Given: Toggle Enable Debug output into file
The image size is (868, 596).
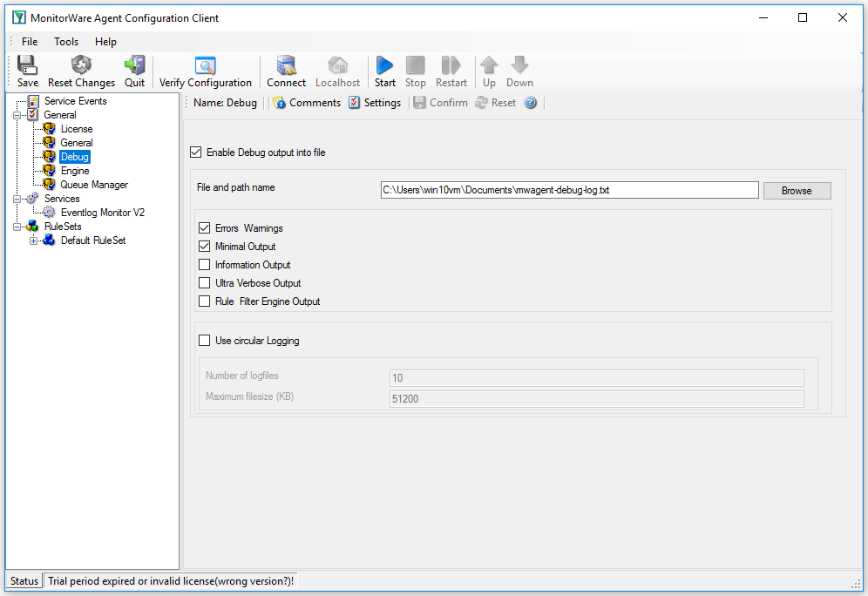Looking at the screenshot, I should pyautogui.click(x=195, y=152).
